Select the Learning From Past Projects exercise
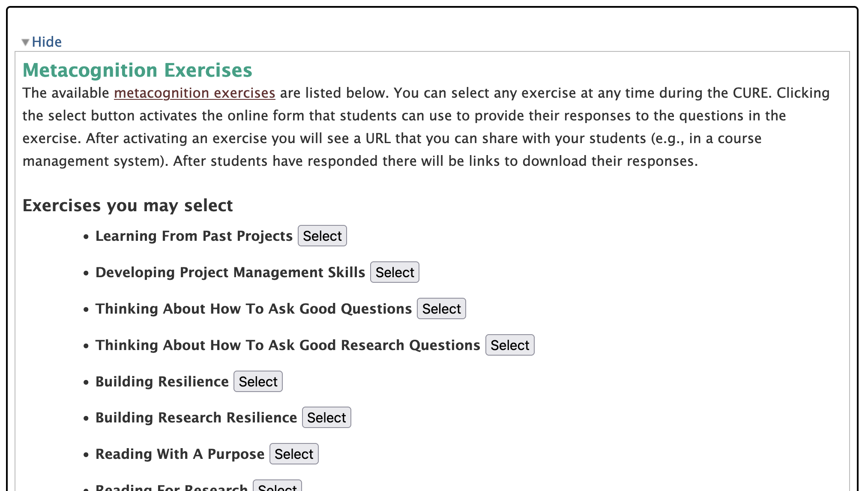The image size is (868, 491). click(x=322, y=236)
